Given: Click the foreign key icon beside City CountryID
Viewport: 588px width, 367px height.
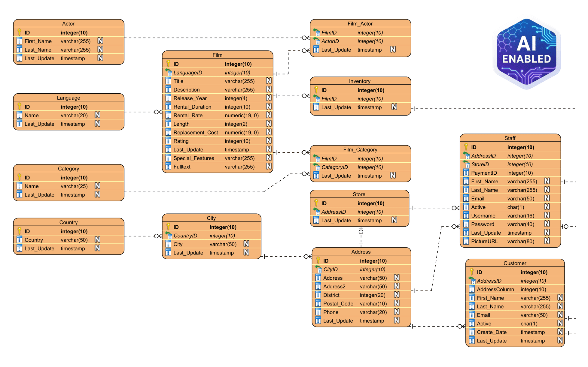Looking at the screenshot, I should point(169,236).
